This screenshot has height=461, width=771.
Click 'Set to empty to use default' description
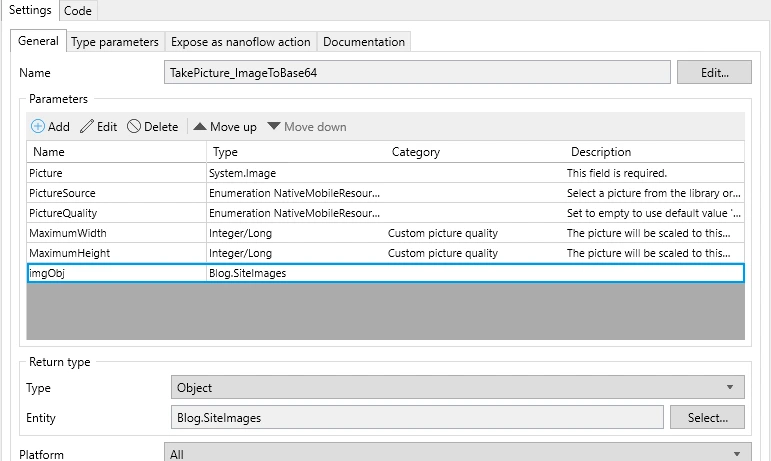point(653,213)
